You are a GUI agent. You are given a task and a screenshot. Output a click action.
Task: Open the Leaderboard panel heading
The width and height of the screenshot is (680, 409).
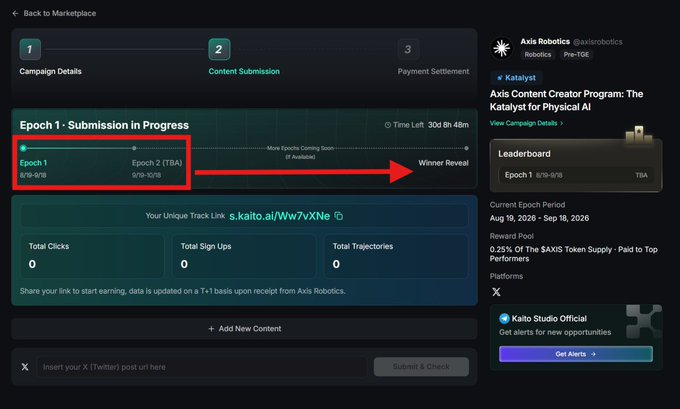pyautogui.click(x=524, y=154)
